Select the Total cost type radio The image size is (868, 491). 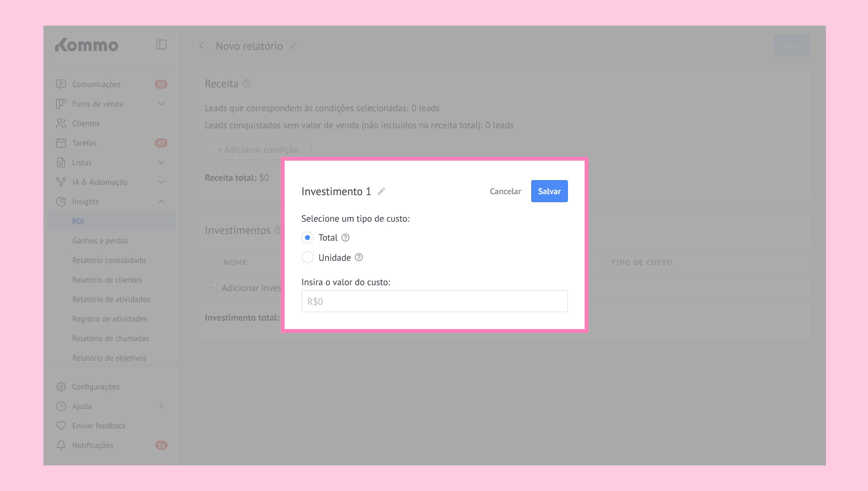coord(307,238)
